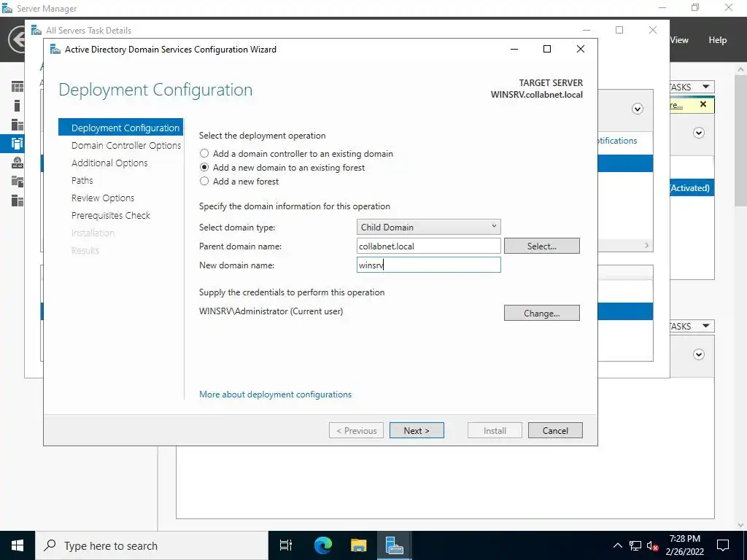Open the View menu in Server Manager
Screen dimensions: 747x560
coord(679,40)
